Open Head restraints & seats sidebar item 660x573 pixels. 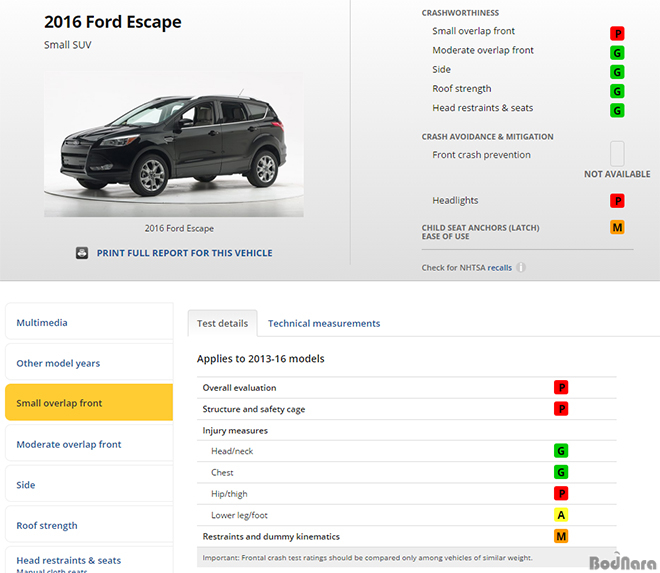coord(89,560)
